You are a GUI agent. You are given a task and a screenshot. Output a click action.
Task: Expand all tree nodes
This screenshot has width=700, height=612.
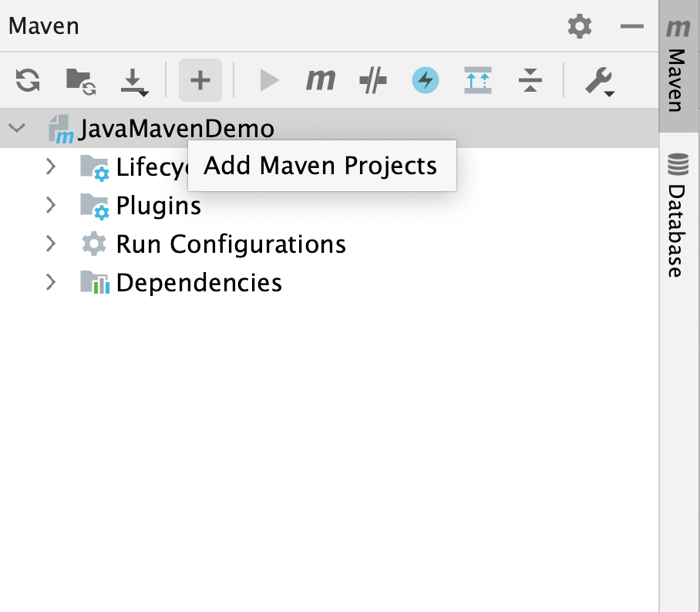(x=477, y=79)
